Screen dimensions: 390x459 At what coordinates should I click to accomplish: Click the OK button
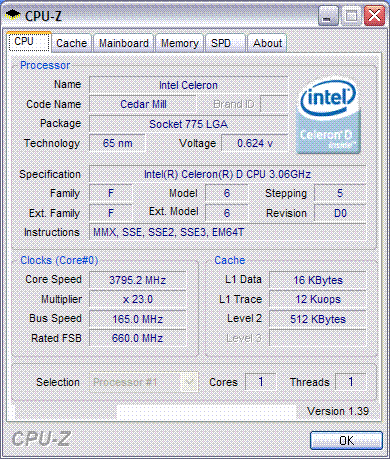[x=346, y=441]
